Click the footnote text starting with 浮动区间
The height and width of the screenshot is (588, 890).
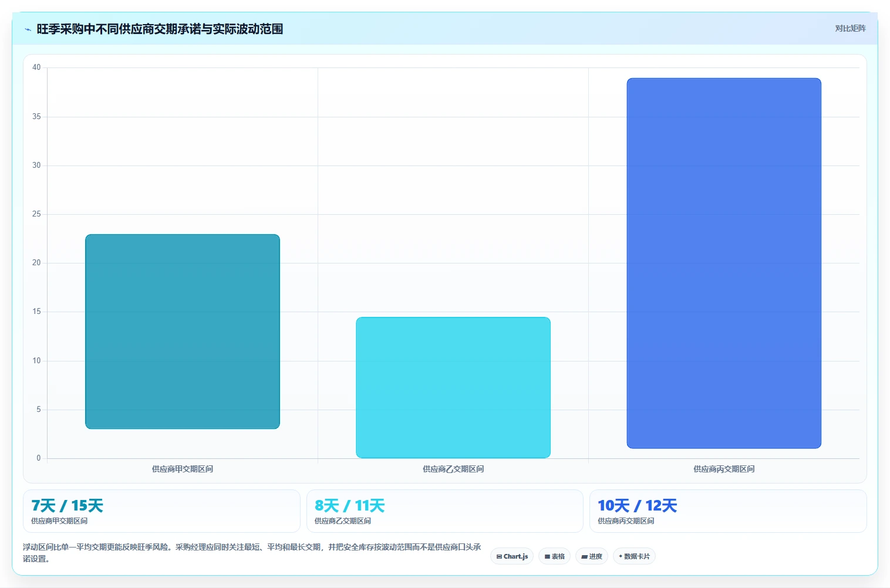[x=252, y=553]
